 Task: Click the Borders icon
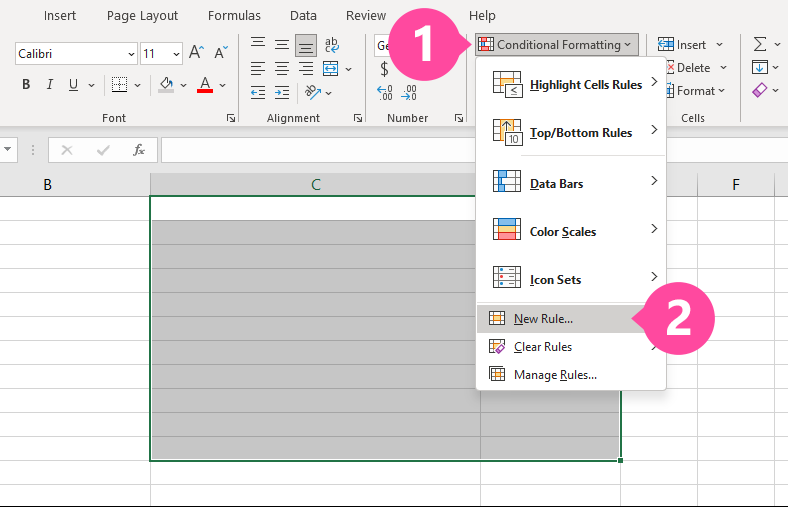[120, 85]
